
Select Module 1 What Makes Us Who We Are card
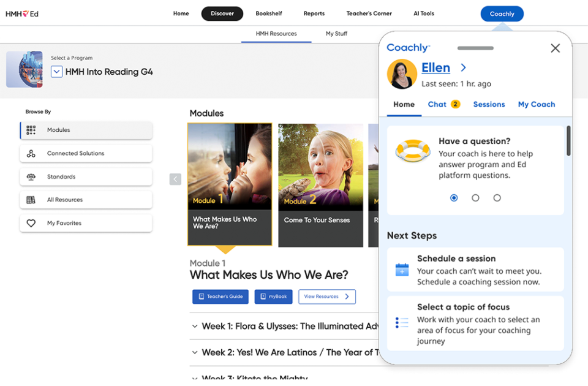click(x=230, y=184)
